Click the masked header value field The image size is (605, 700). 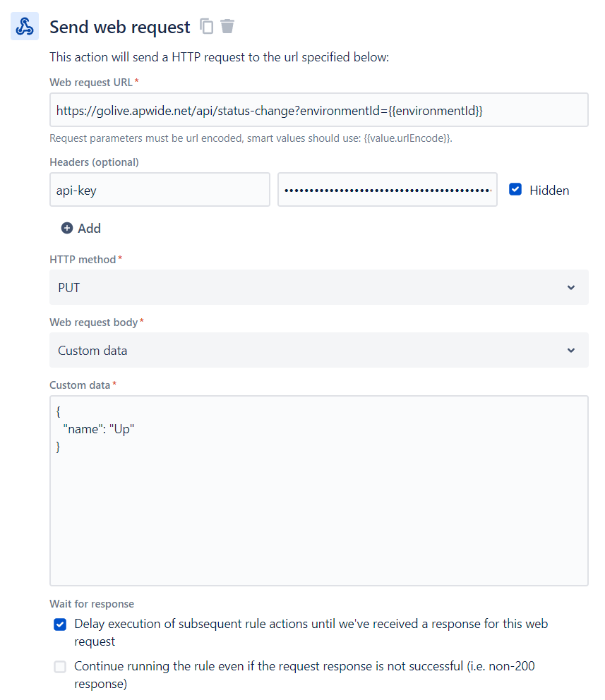(387, 190)
